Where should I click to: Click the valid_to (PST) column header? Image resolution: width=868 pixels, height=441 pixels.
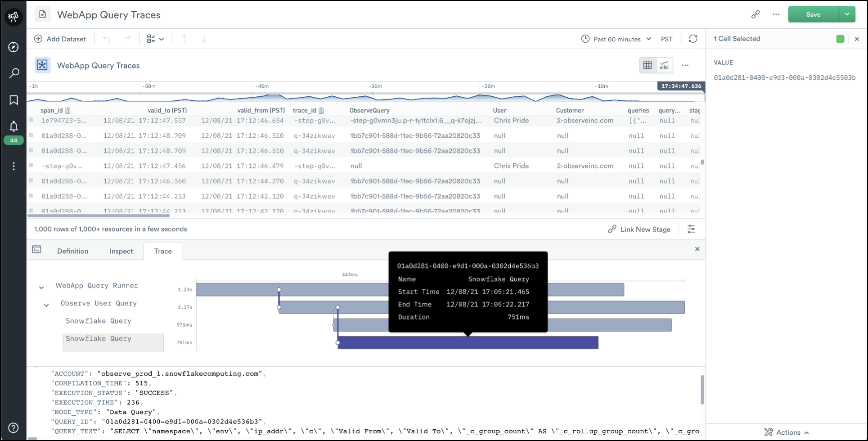coord(167,110)
